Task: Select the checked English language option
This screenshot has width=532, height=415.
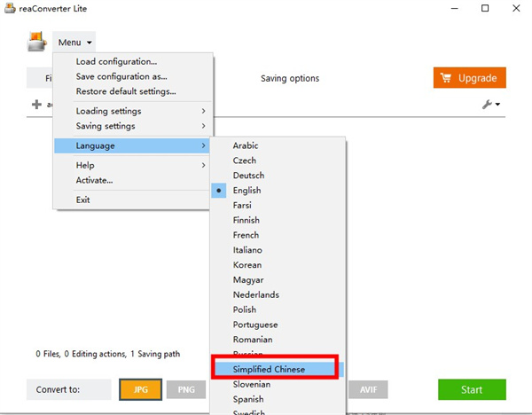Action: [278, 191]
